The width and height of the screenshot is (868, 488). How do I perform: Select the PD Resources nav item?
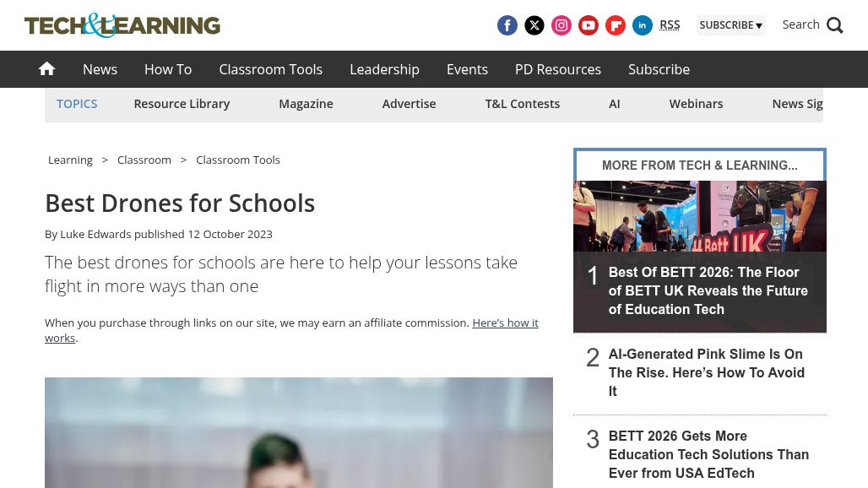558,69
